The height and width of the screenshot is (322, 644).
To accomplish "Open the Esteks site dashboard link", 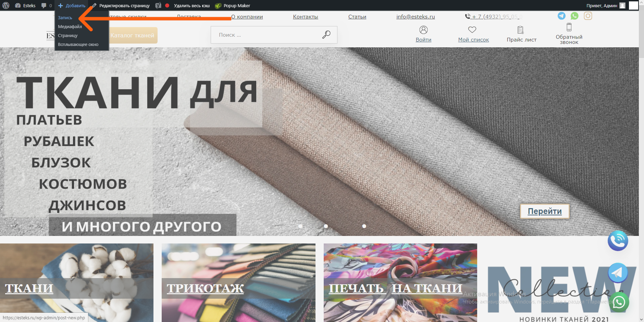I will [x=25, y=5].
